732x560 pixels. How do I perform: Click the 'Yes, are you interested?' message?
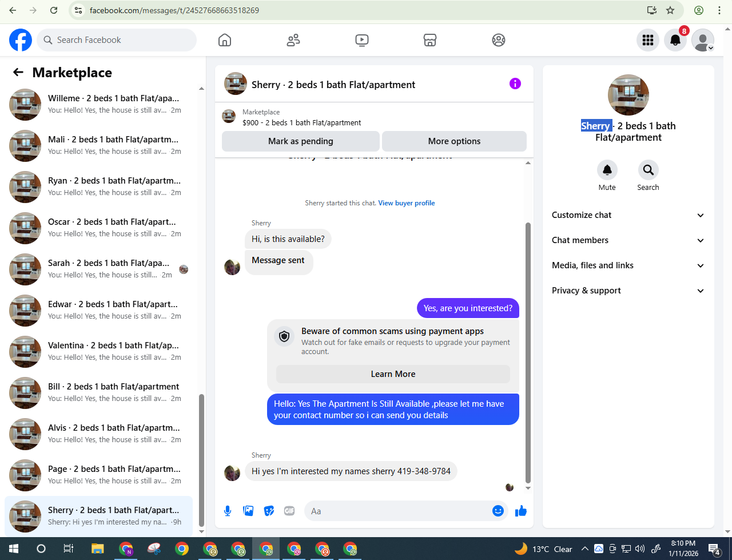click(x=468, y=308)
